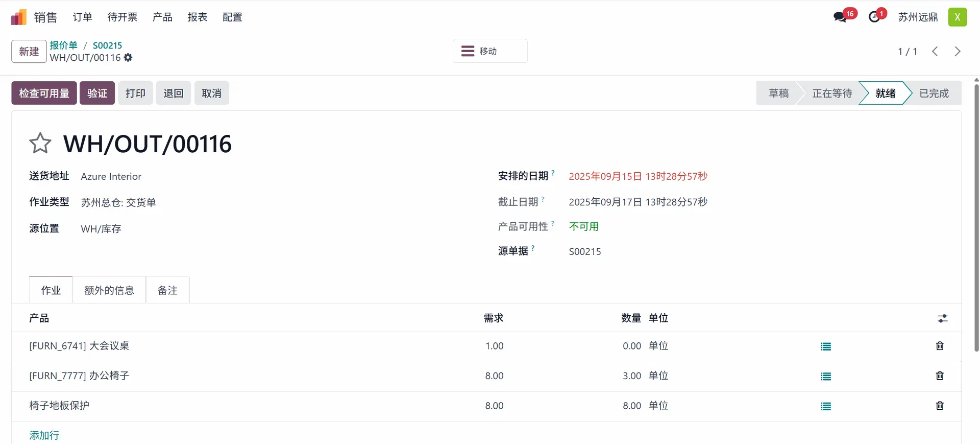
Task: Open the user avatar menu
Action: pos(957,17)
